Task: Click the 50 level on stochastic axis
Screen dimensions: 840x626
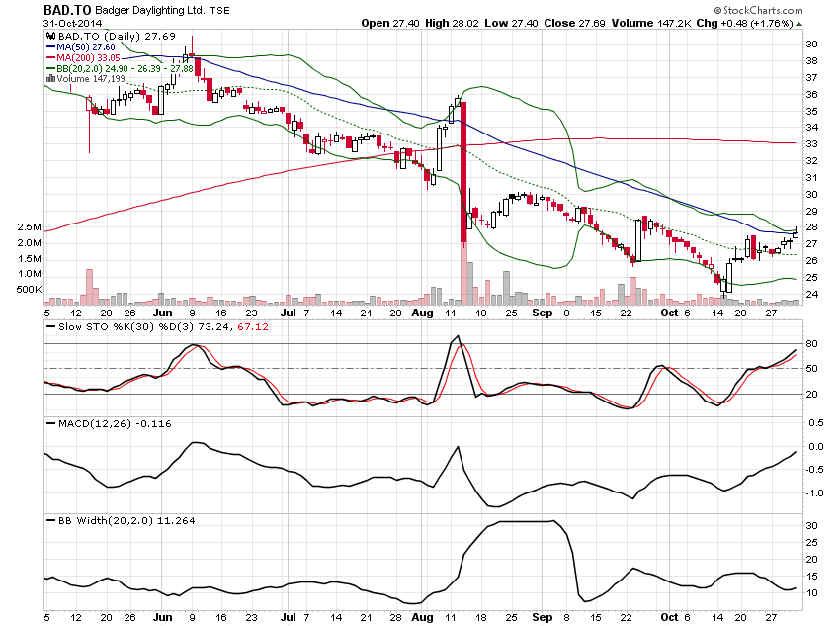Action: [812, 369]
